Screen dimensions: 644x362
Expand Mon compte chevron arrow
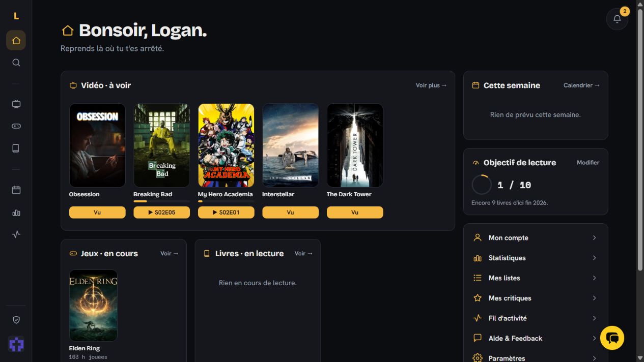594,237
